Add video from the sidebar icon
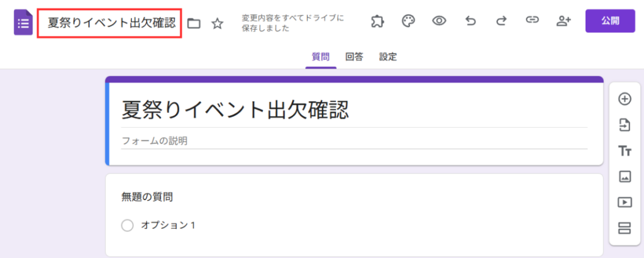 (625, 202)
